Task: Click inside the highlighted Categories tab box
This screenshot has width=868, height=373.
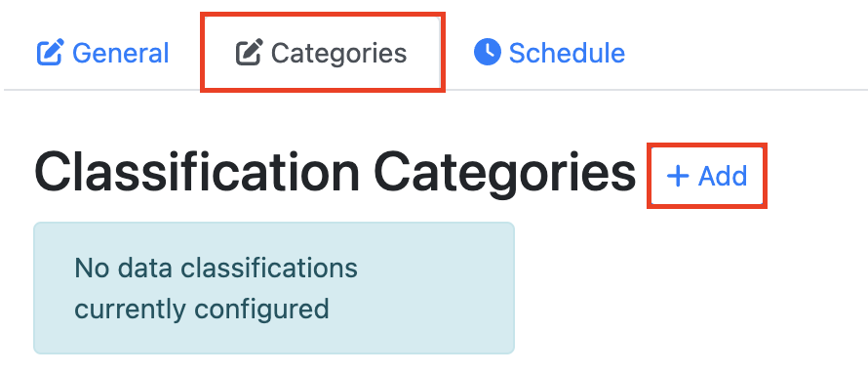Action: click(x=322, y=53)
